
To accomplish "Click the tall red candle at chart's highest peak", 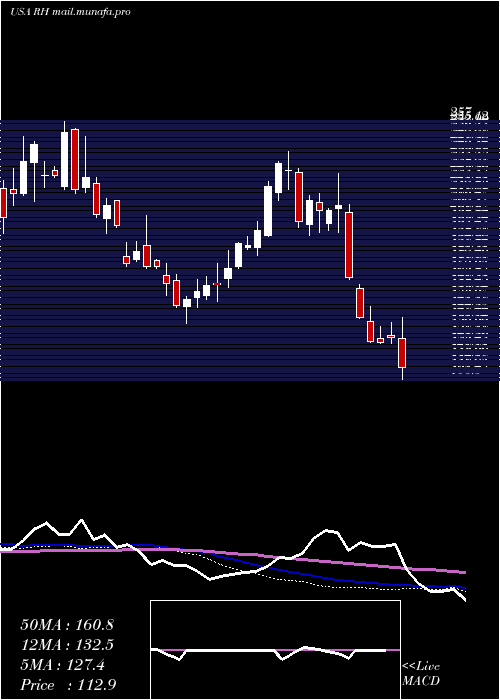I will coord(75,160).
